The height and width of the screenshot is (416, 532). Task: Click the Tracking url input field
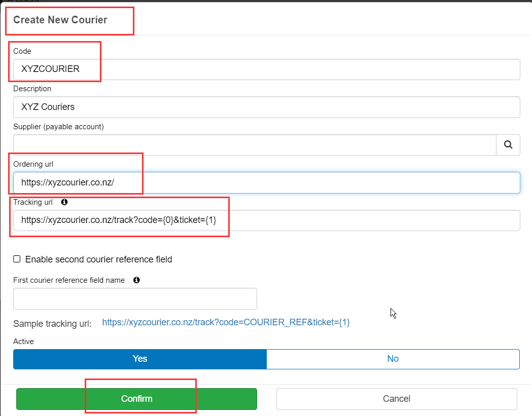[x=267, y=220]
